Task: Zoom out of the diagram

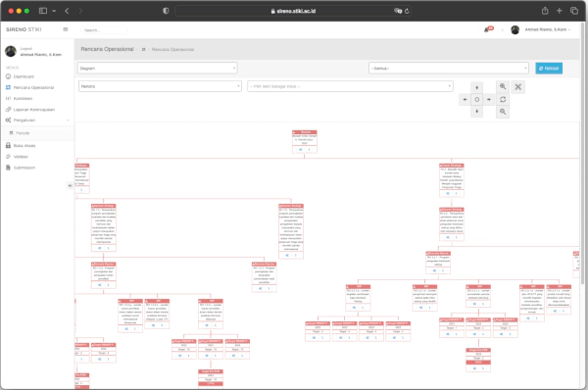Action: click(503, 112)
